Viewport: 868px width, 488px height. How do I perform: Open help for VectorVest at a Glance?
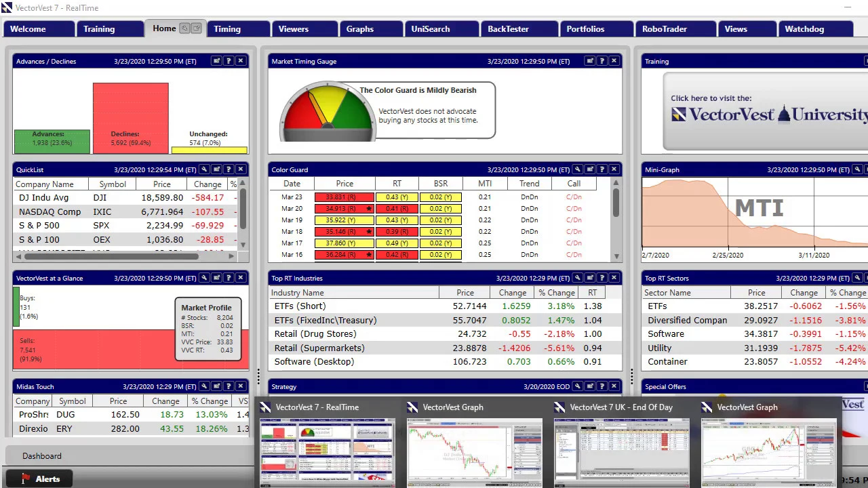point(229,278)
